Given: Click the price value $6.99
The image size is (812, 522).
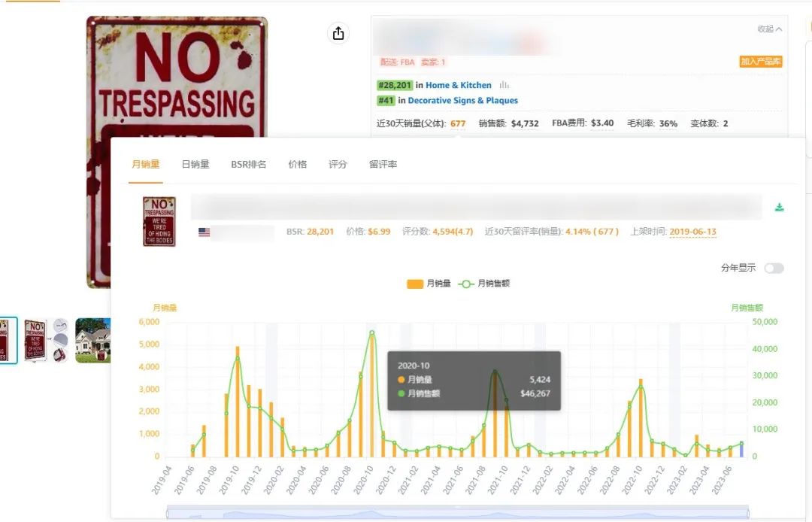Looking at the screenshot, I should pos(379,232).
